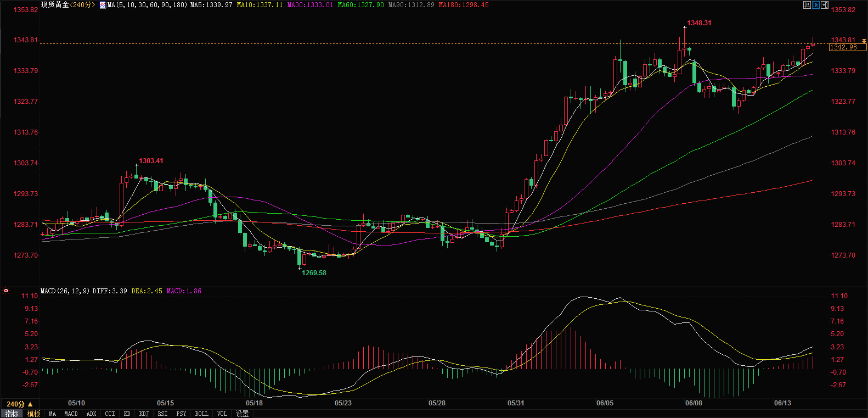Click the 1323.77 label on right price axis
This screenshot has width=868, height=418.
click(x=843, y=102)
